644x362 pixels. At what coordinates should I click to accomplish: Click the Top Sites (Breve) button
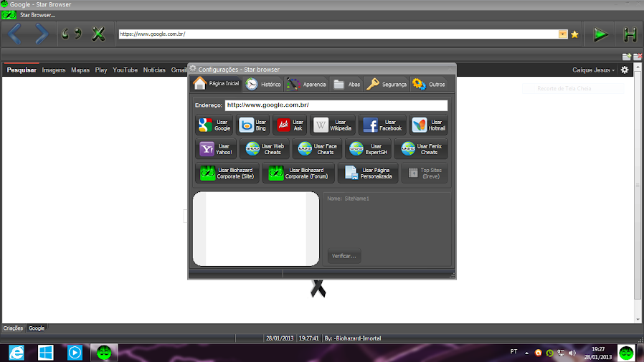click(x=425, y=173)
